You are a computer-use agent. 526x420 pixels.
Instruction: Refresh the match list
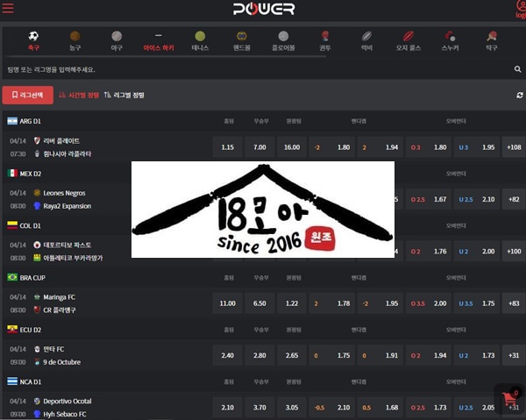coord(520,96)
